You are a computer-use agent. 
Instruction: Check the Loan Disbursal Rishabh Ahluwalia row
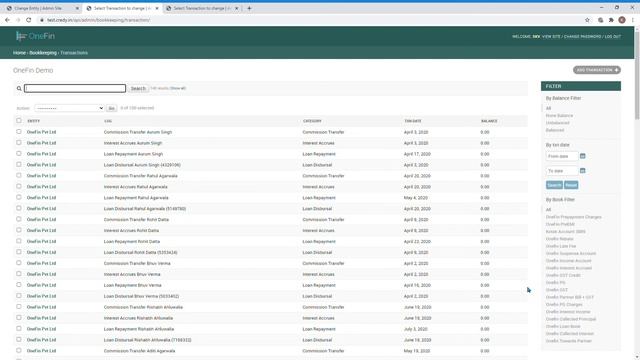pyautogui.click(x=19, y=340)
